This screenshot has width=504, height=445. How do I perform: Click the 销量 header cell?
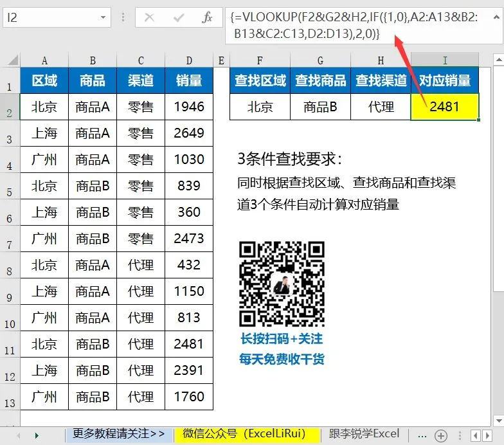click(x=189, y=80)
